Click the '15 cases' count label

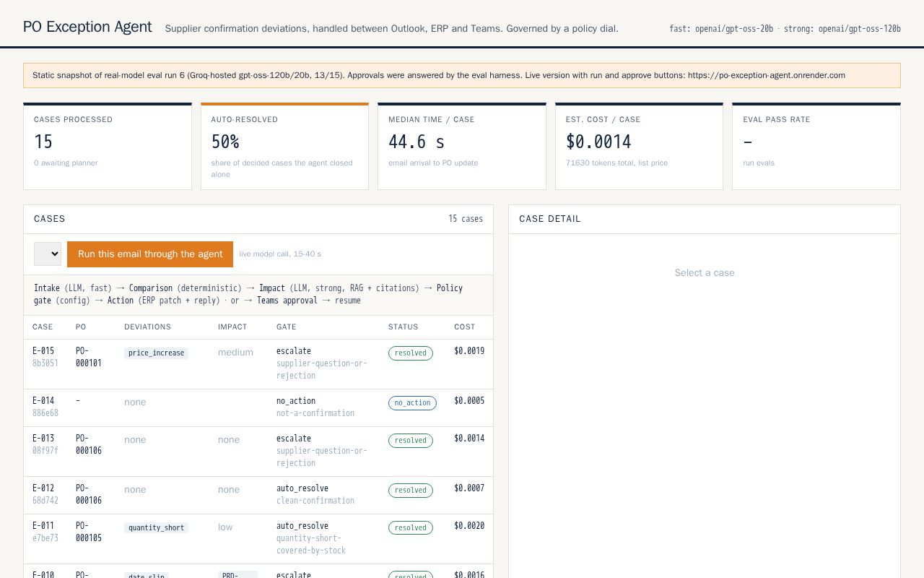click(x=466, y=219)
